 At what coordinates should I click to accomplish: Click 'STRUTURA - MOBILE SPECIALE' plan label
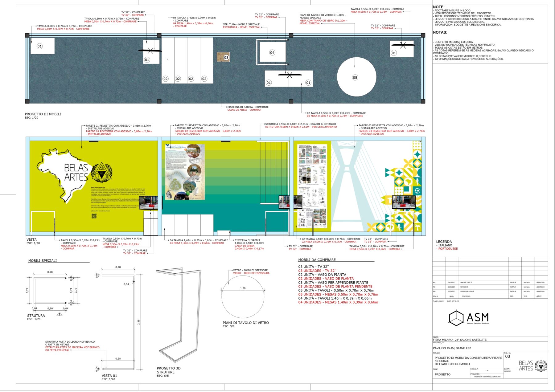241,24
